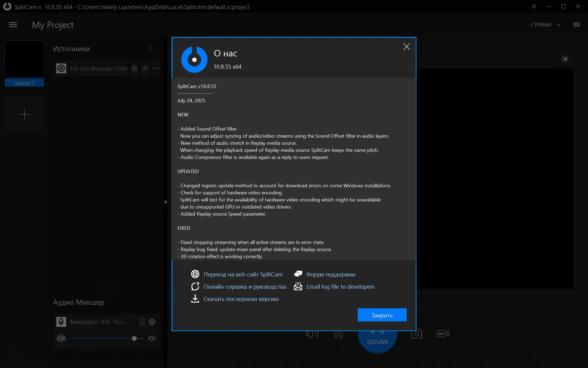Image resolution: width=588 pixels, height=368 pixels.
Task: Add a new scene with plus tile
Action: [24, 114]
